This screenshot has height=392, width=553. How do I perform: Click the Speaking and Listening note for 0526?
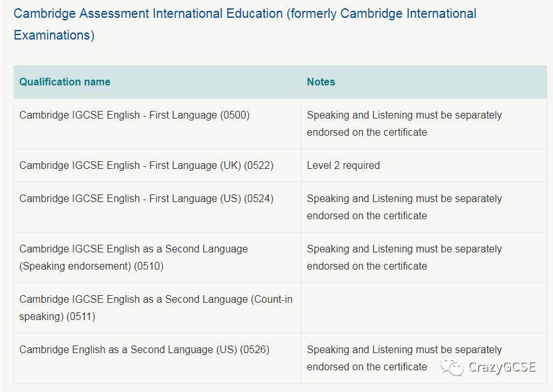[x=404, y=358]
